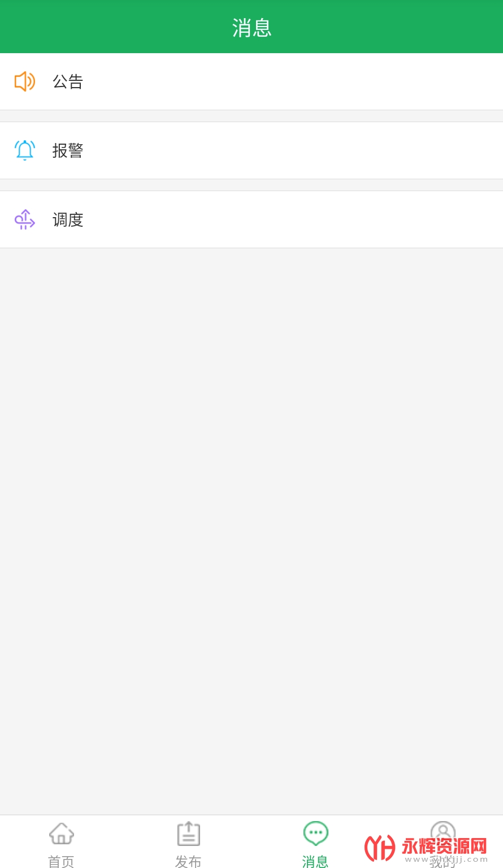Screen dimensions: 503x868
Task: Switch to the 首页 tab
Action: tap(62, 861)
